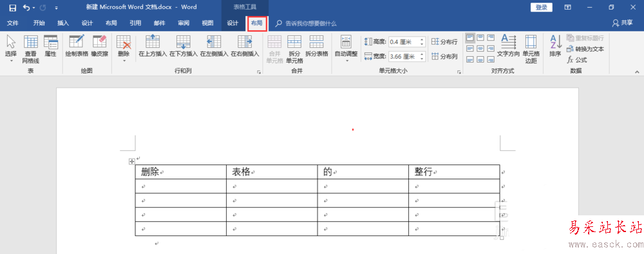
Task: Open the undo history dropdown arrow
Action: point(33,8)
